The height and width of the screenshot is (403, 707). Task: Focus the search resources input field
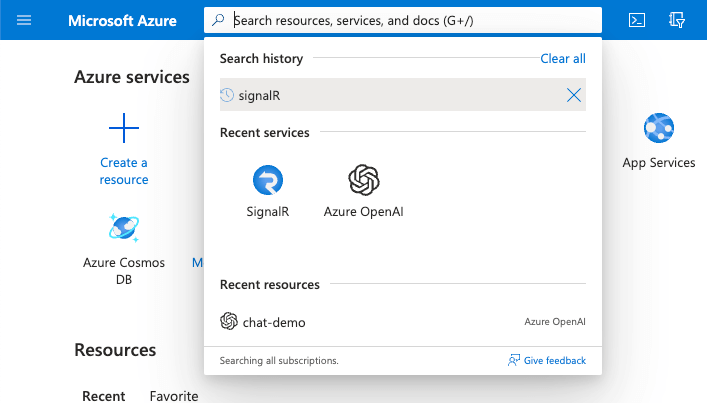[x=403, y=20]
